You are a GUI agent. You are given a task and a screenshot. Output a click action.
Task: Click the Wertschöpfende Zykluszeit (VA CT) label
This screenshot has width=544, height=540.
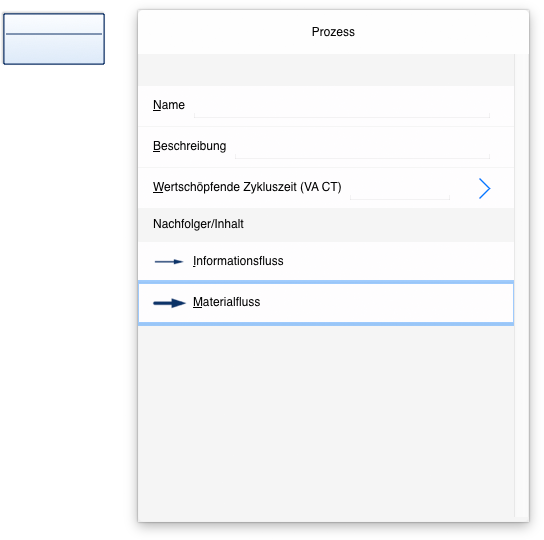247,187
